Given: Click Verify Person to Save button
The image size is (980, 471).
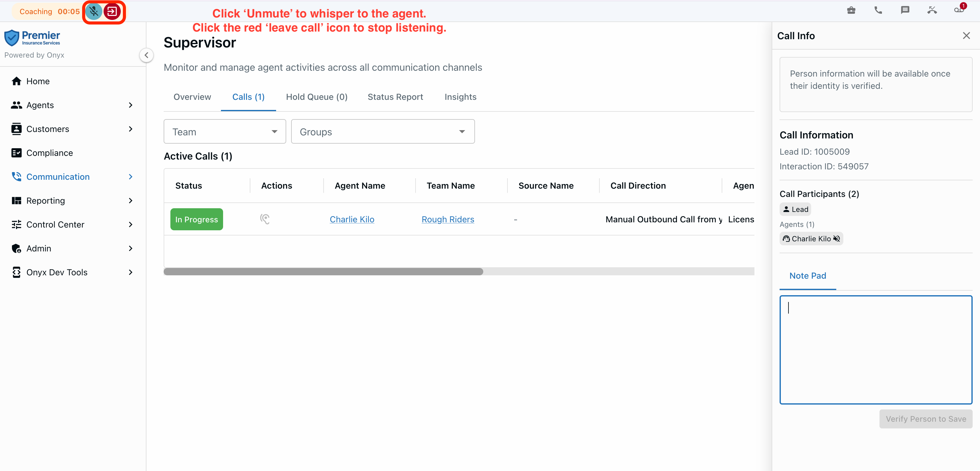Looking at the screenshot, I should pyautogui.click(x=925, y=419).
